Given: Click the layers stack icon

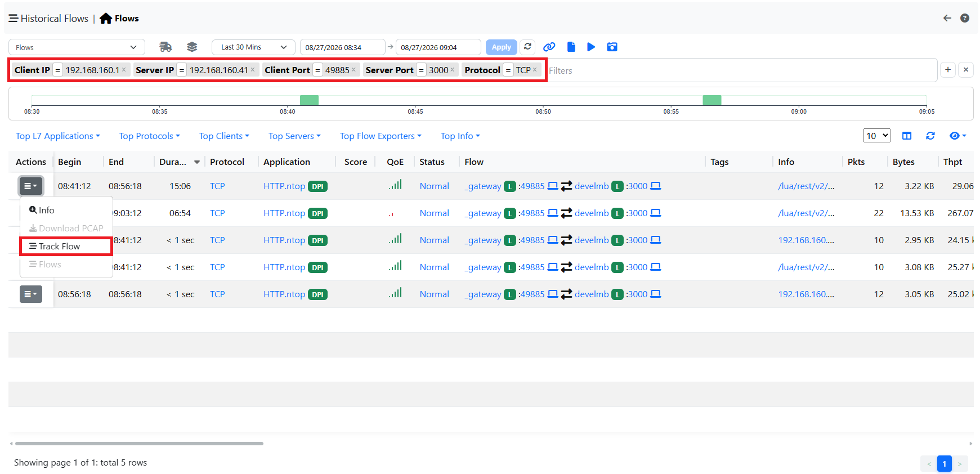Looking at the screenshot, I should [192, 47].
